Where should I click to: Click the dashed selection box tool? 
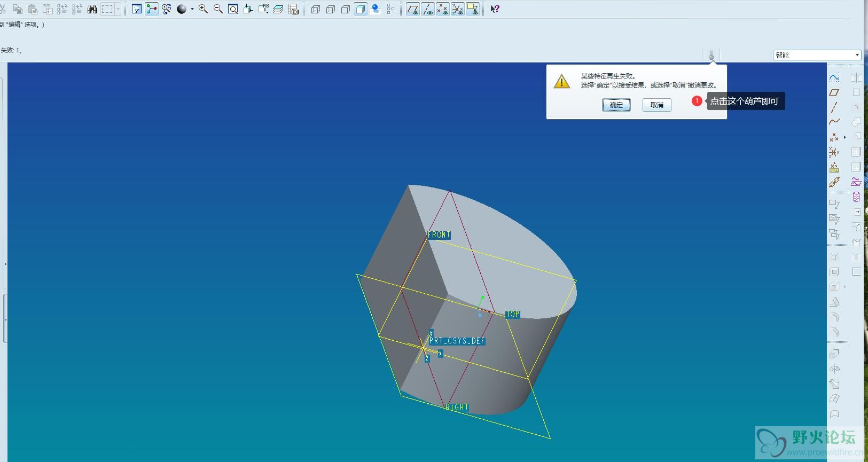click(x=107, y=9)
